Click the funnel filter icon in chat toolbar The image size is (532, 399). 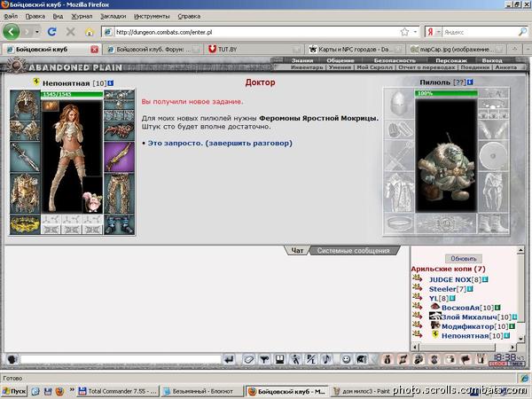(264, 359)
